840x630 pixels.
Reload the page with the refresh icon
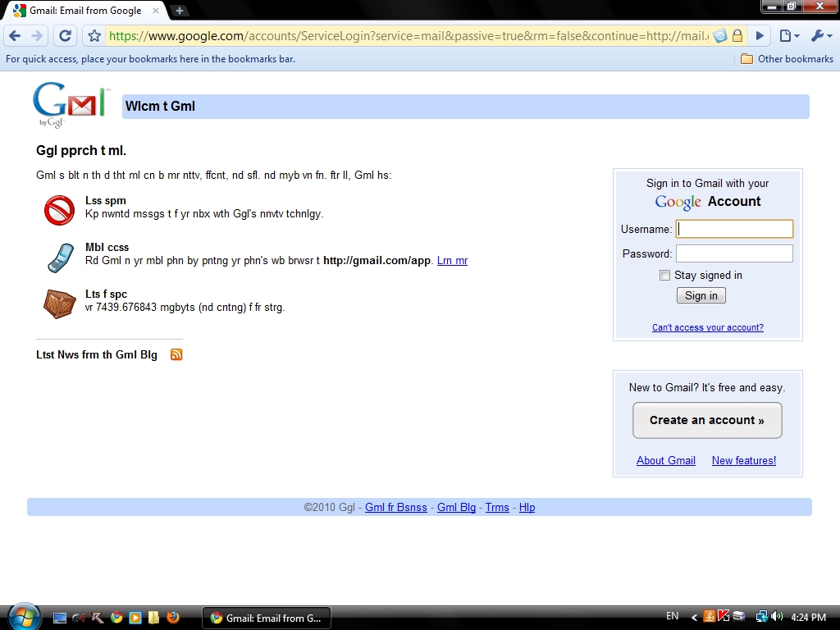coord(65,36)
